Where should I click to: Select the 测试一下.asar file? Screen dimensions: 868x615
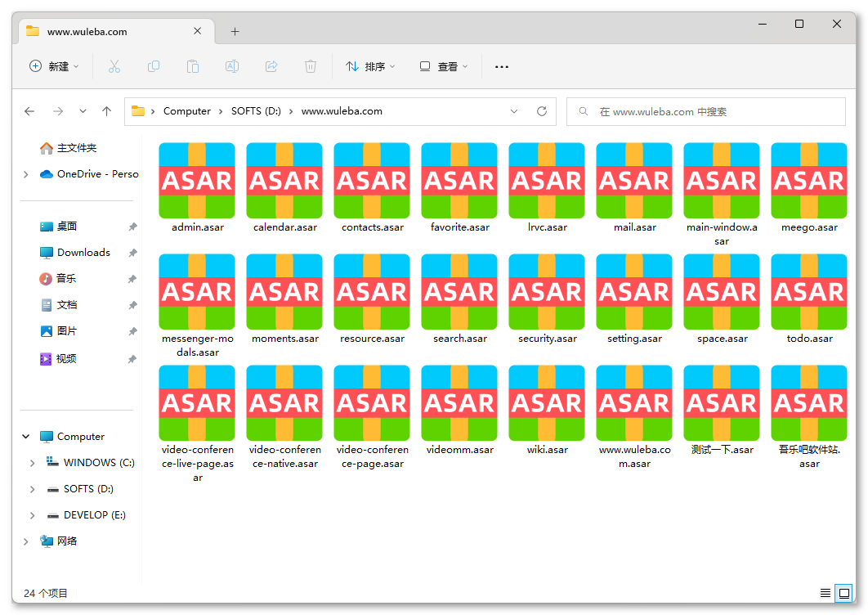coord(722,411)
